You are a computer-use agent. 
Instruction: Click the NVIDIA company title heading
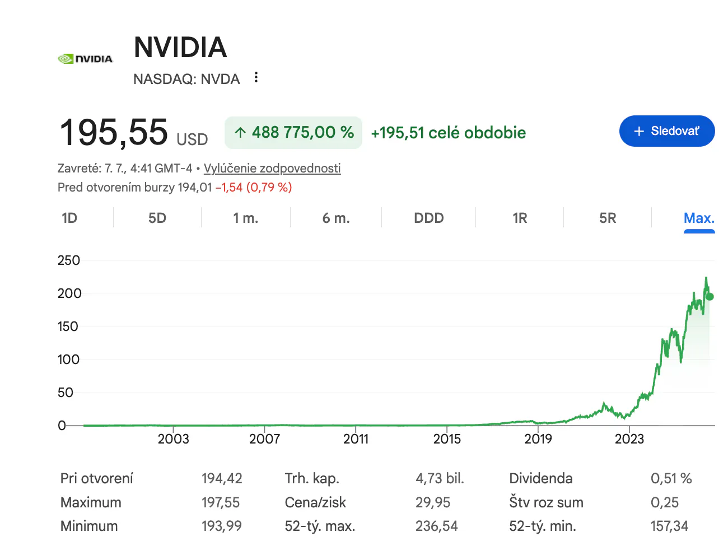[x=180, y=47]
